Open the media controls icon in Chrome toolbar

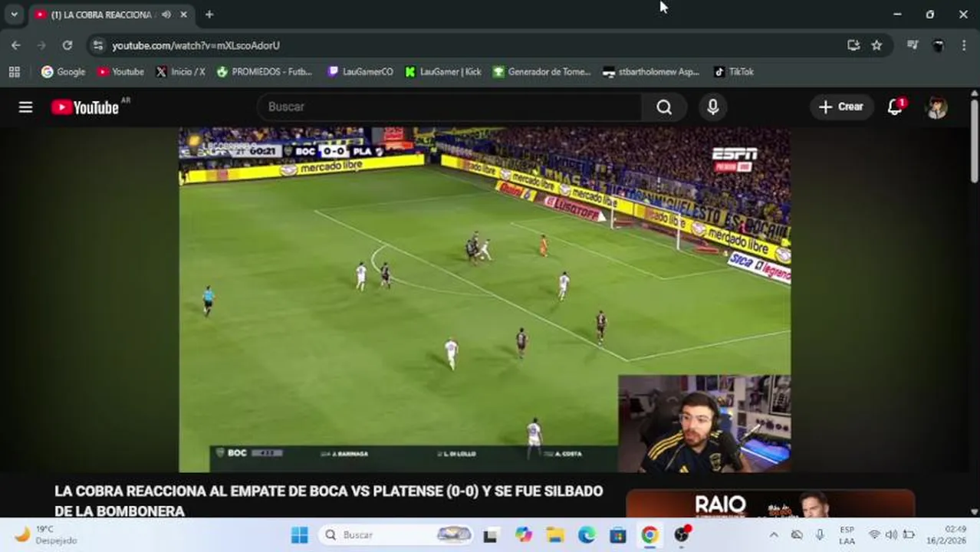912,45
